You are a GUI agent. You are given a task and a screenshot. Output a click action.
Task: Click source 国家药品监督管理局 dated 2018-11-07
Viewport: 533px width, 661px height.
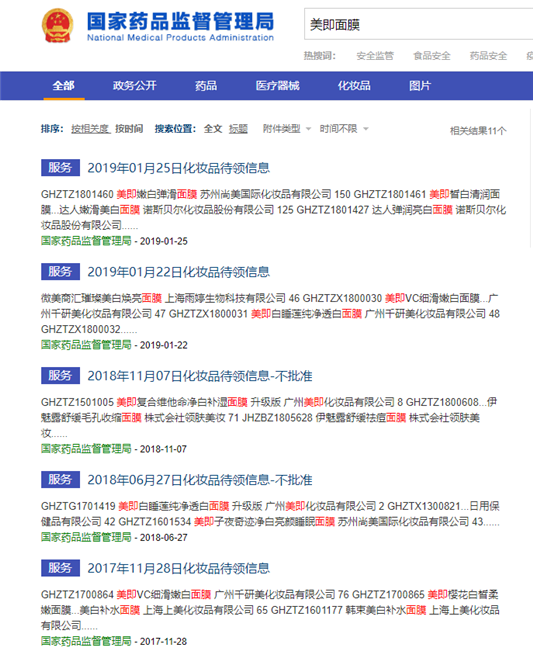point(86,449)
